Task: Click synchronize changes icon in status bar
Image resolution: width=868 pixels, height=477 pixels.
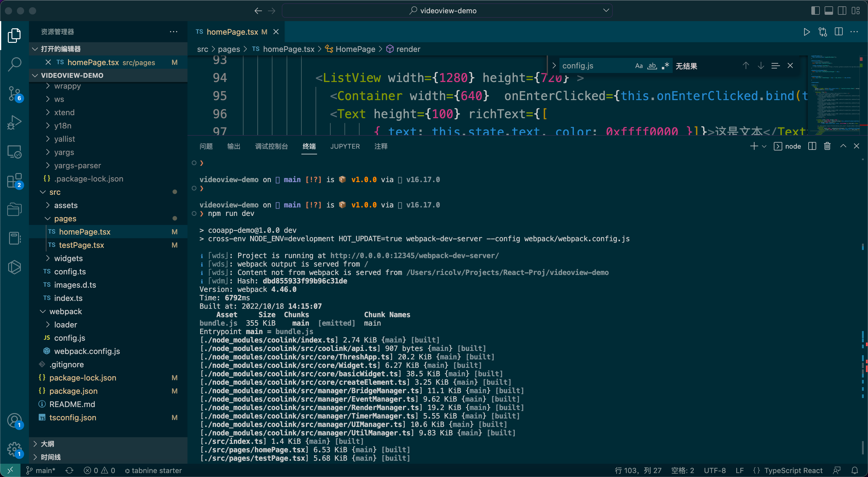Action: [x=69, y=470]
